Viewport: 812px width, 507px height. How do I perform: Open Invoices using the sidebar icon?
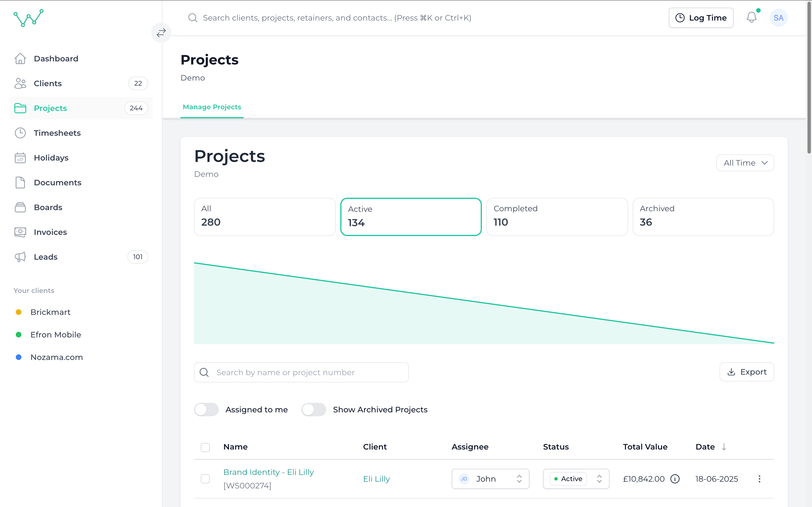(x=21, y=232)
